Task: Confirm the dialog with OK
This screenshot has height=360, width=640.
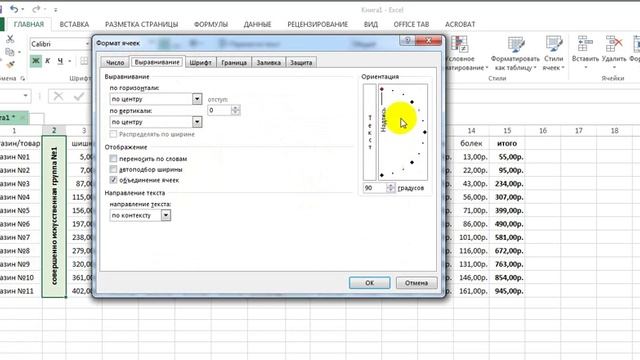Action: [x=369, y=282]
